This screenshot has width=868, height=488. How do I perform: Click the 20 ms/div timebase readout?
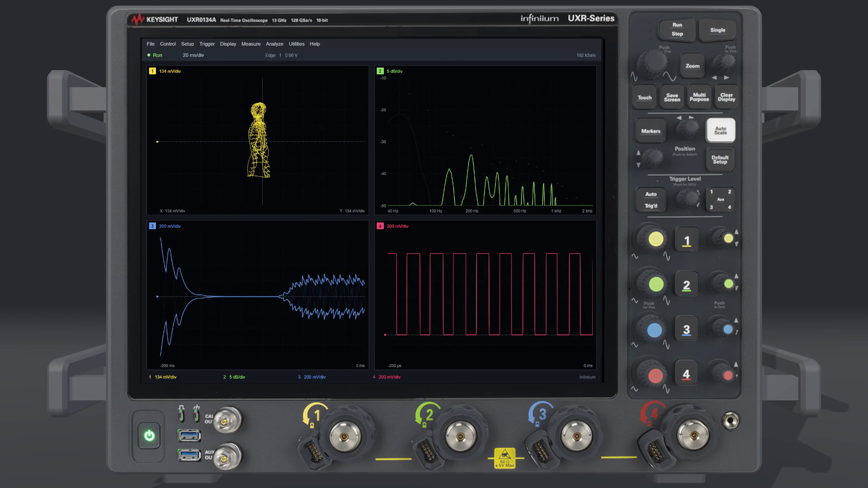[193, 55]
